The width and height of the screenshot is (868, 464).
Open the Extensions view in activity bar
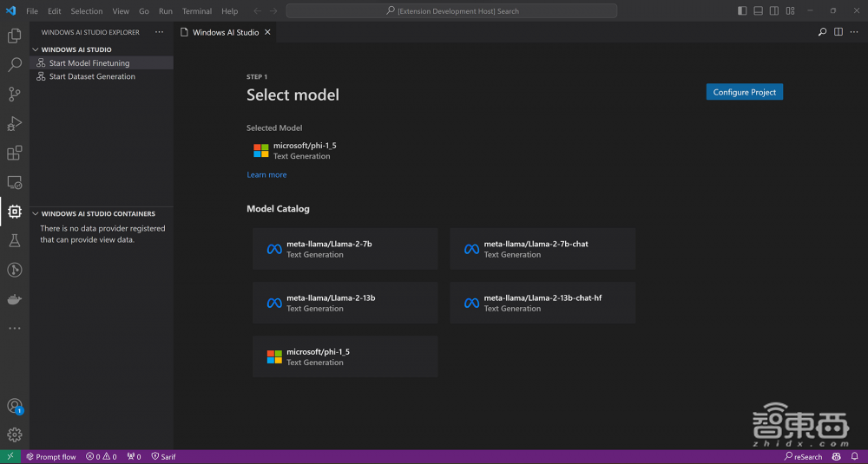pos(14,153)
